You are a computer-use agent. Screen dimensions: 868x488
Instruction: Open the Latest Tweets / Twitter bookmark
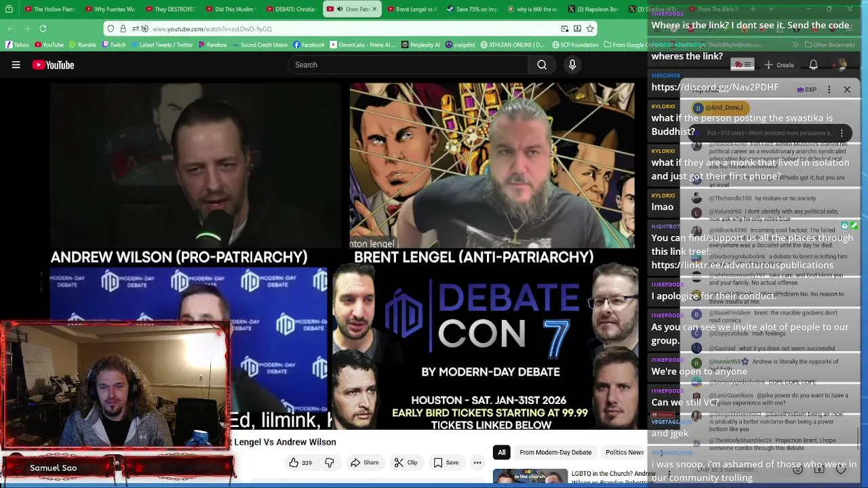click(x=161, y=45)
